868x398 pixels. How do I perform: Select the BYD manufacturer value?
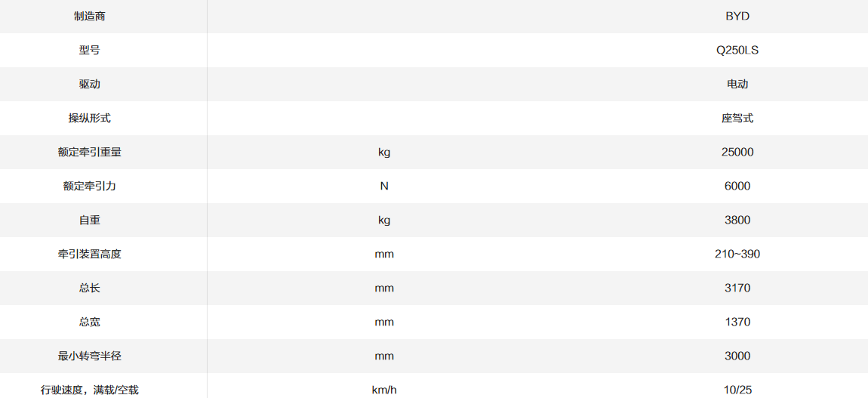coord(737,16)
